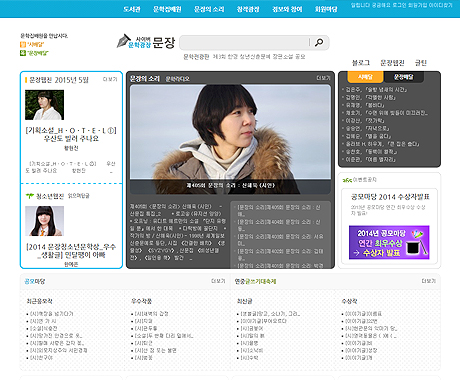Click the 최근응모작 column heading

(39, 301)
